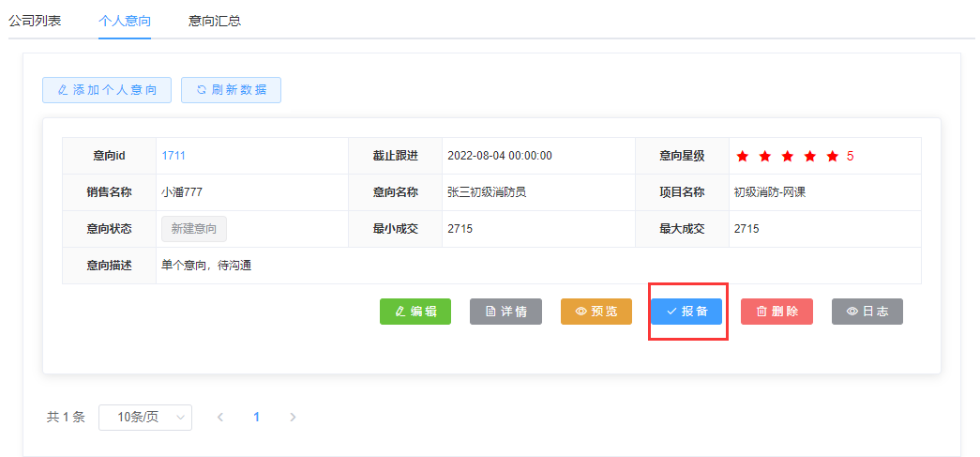
Task: Open the 意向汇总 tab
Action: 215,20
